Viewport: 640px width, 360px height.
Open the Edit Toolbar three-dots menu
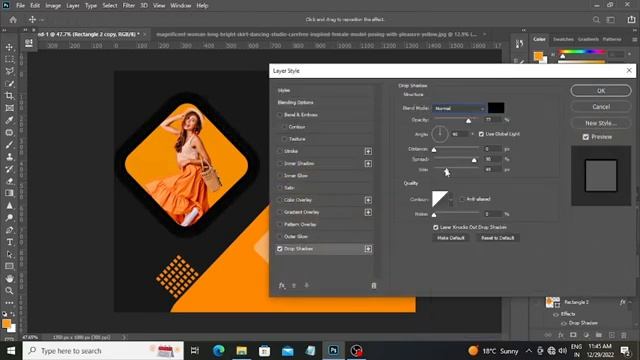pos(9,302)
